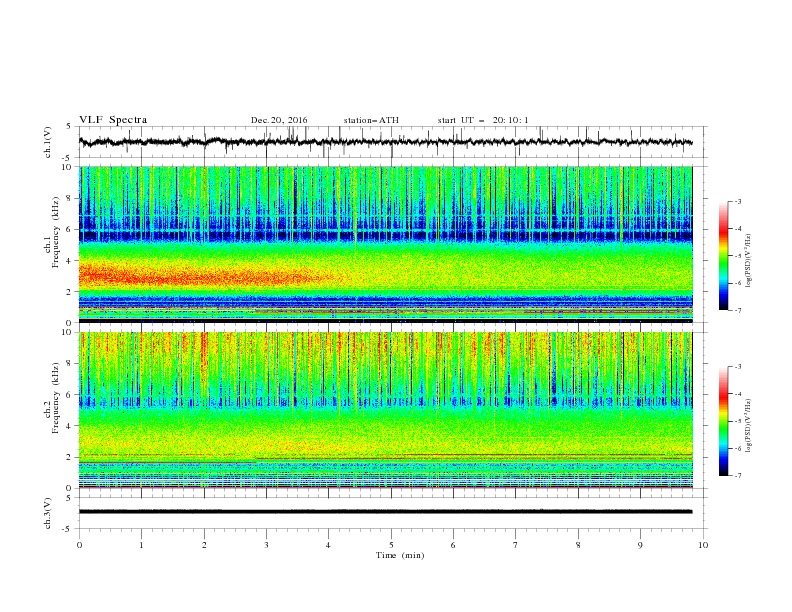The width and height of the screenshot is (792, 612).
Task: Click the "VLF Spectra" plot title
Action: [x=113, y=120]
